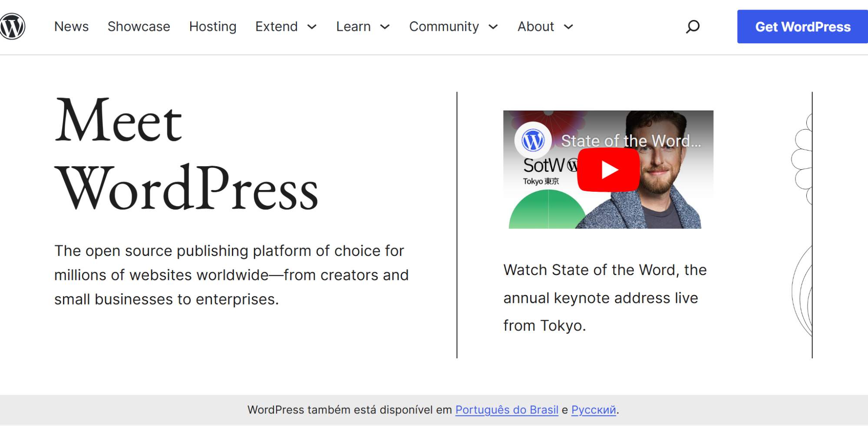
Task: Play the State of the Word video
Action: coord(608,170)
